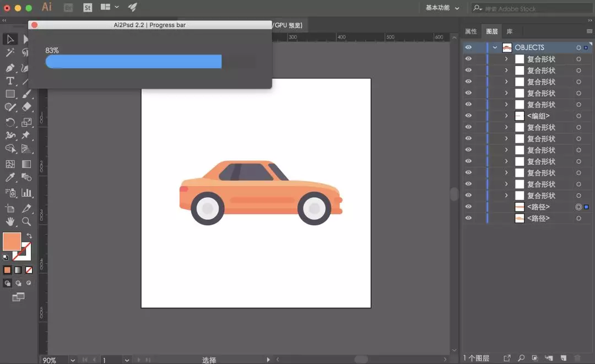Collapse the OBJECTS layer tree

495,47
